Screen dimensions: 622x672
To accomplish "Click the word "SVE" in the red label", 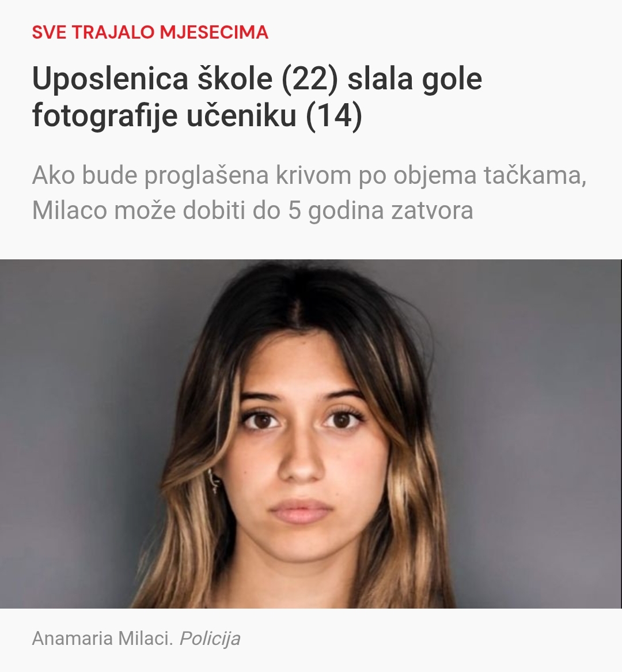I will point(50,33).
